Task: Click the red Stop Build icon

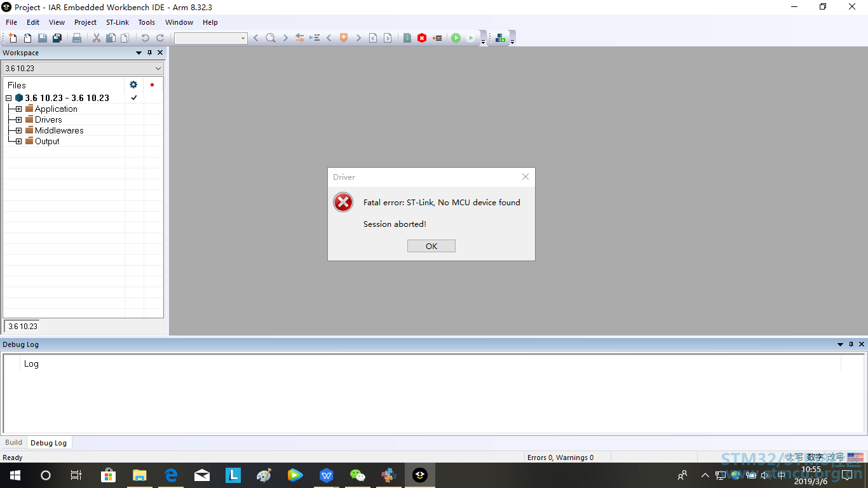Action: (x=422, y=38)
